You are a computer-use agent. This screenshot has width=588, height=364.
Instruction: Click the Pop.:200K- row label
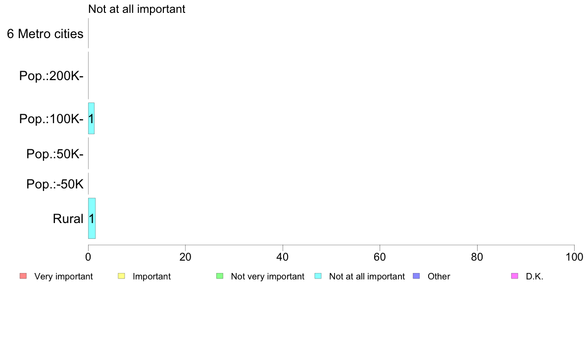(x=51, y=76)
